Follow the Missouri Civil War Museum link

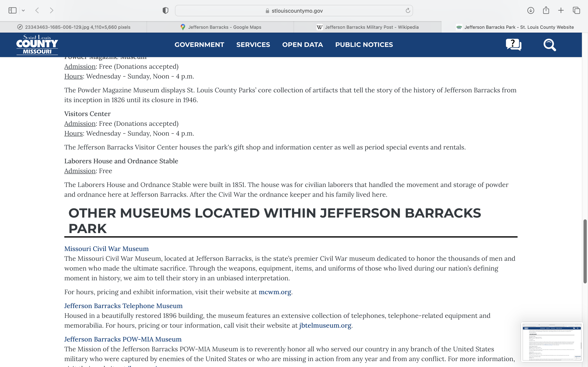[106, 249]
